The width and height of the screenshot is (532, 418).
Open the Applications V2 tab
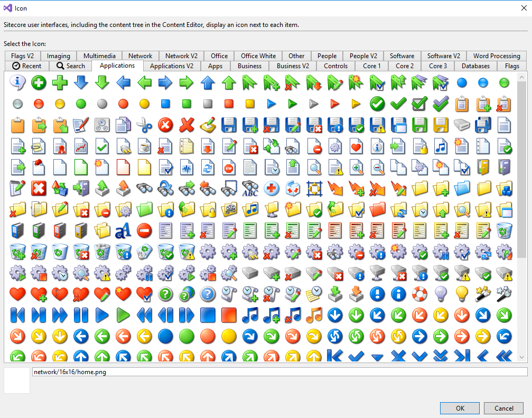point(171,66)
